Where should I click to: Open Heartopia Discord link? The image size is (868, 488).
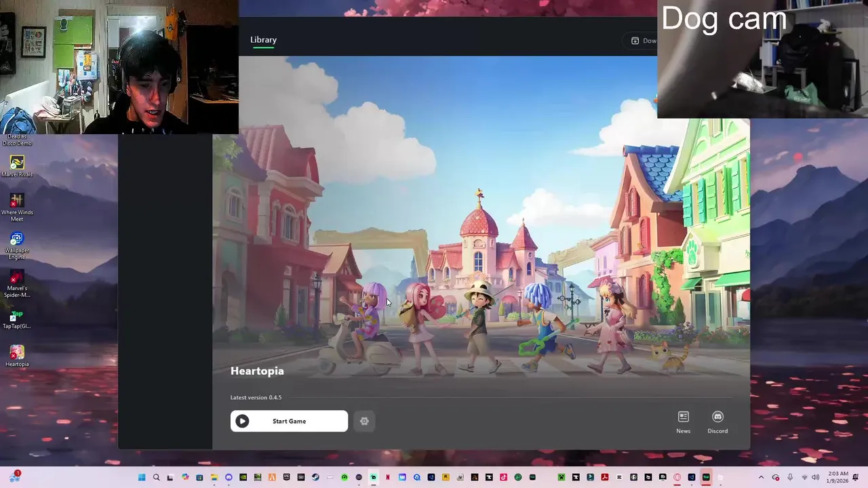(717, 422)
